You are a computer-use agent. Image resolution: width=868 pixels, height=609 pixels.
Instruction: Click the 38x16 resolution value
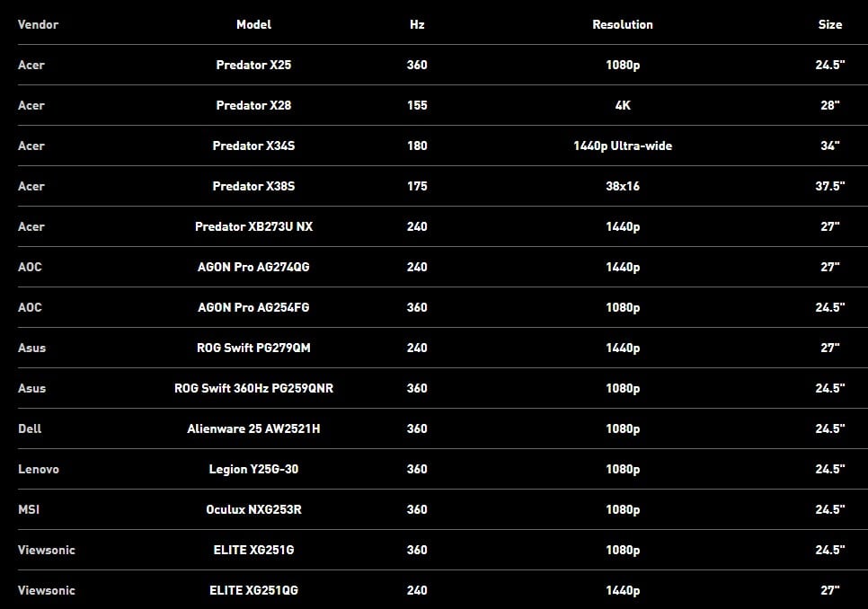623,186
